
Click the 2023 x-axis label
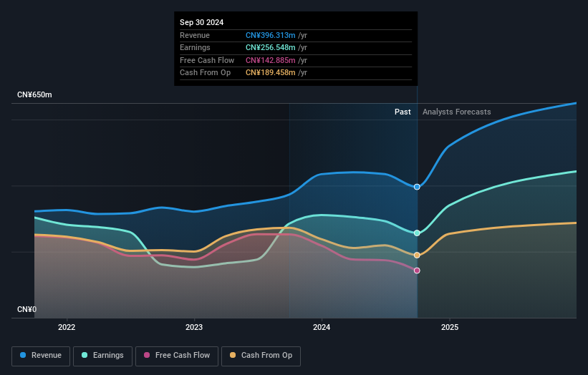tap(194, 327)
